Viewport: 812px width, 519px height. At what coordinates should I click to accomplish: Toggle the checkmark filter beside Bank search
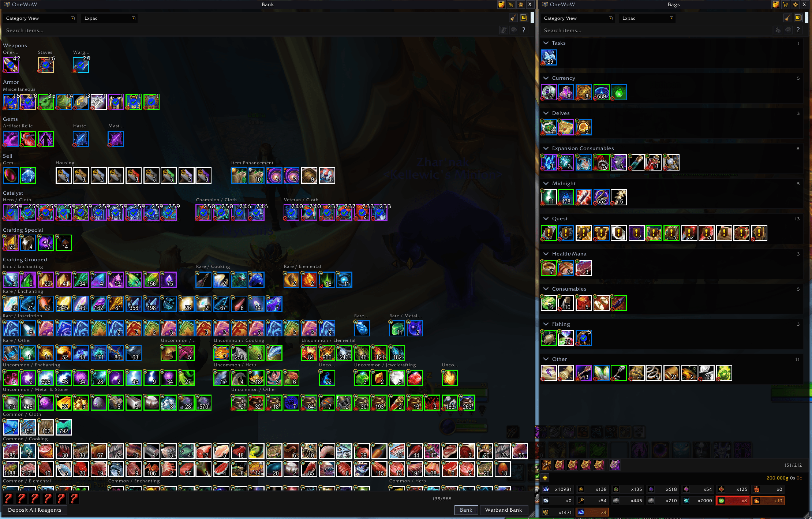pos(514,30)
